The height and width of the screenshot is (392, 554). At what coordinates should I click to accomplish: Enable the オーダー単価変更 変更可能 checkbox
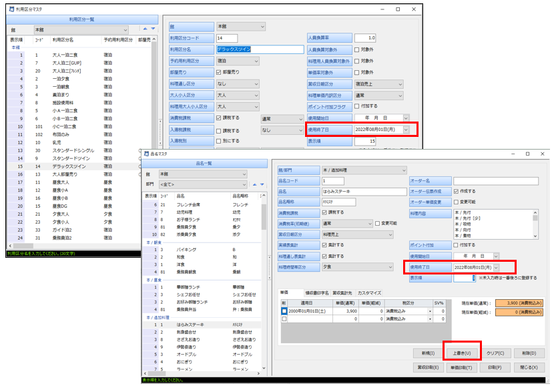click(x=457, y=202)
